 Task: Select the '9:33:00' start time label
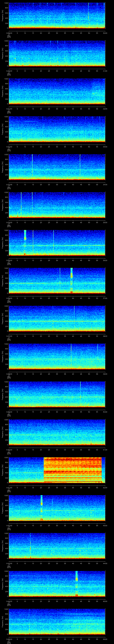9,184
